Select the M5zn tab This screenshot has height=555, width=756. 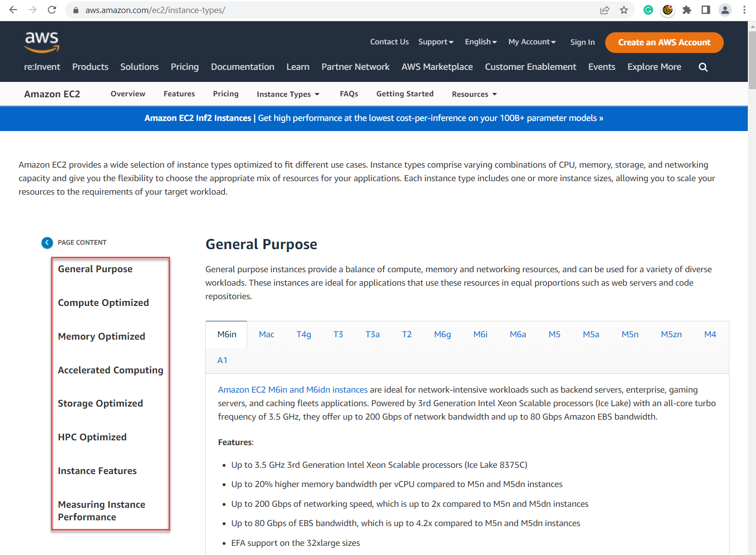[x=671, y=334]
